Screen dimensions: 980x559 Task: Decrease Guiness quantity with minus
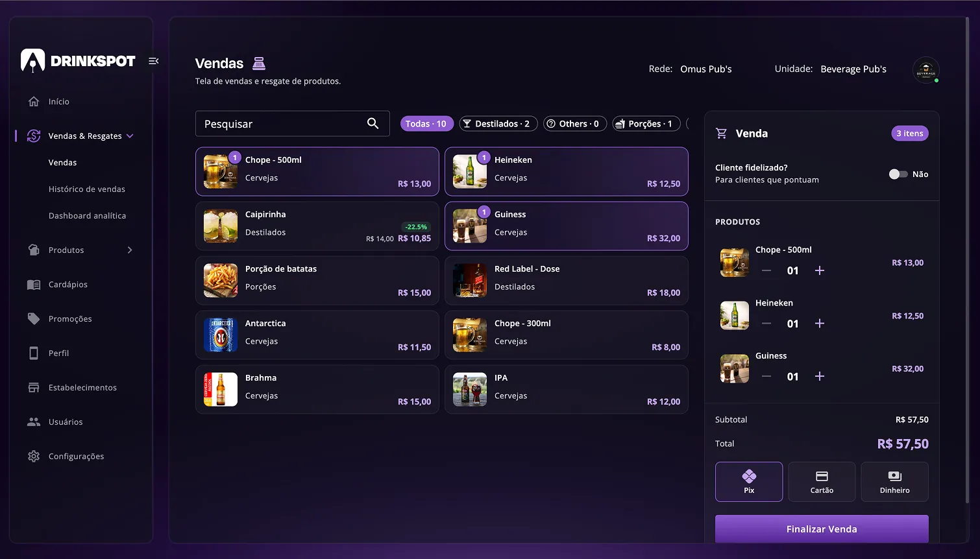766,376
